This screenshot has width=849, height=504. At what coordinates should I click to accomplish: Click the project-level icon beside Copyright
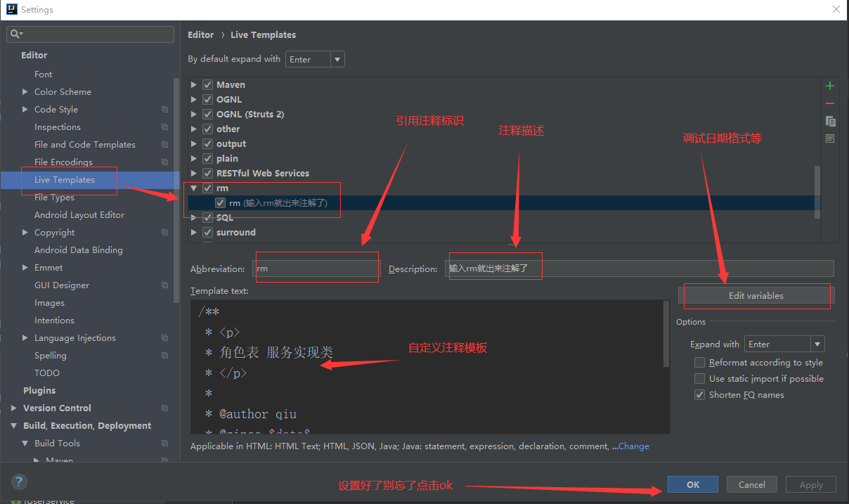(164, 233)
